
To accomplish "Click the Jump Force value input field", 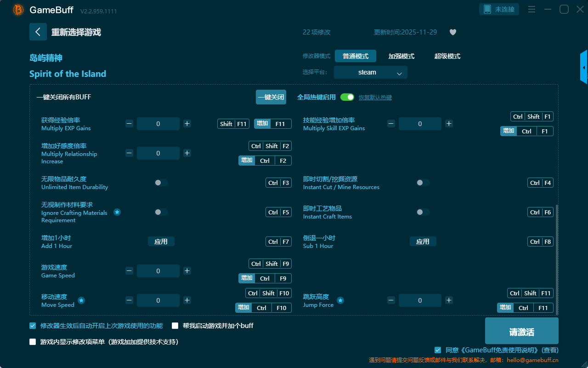I will [x=420, y=300].
